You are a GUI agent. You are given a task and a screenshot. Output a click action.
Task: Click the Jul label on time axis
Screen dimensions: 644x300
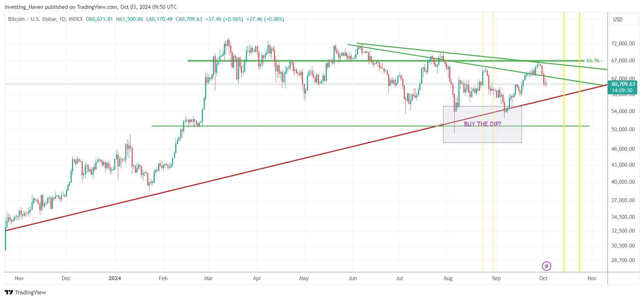[400, 278]
